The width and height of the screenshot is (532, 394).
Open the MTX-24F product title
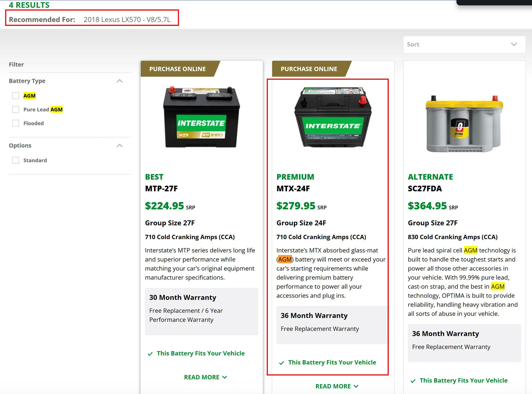293,188
